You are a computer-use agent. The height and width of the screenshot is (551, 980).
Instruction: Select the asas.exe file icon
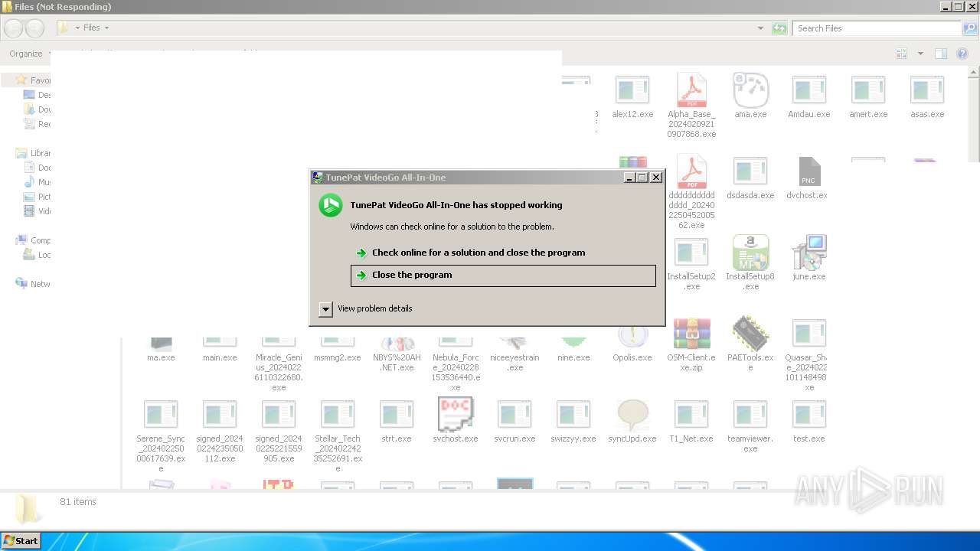coord(927,90)
